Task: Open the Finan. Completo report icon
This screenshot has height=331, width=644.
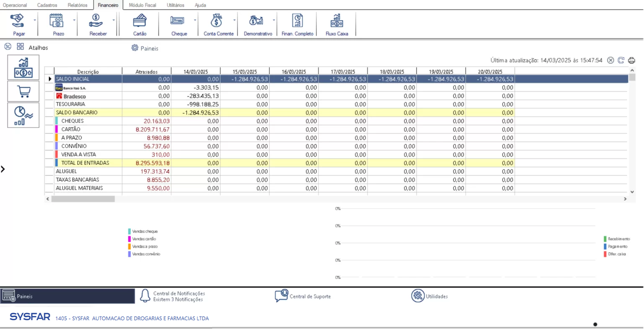Action: (297, 24)
